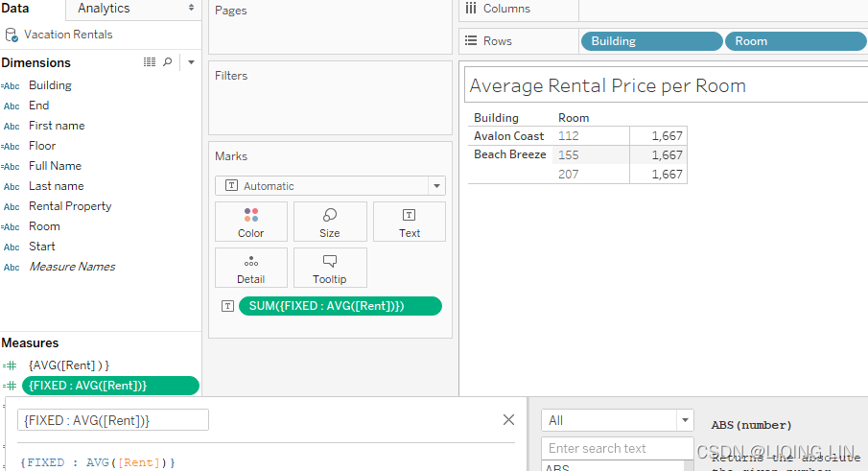Click the Rows shelf icon
The height and width of the screenshot is (471, 868).
471,41
